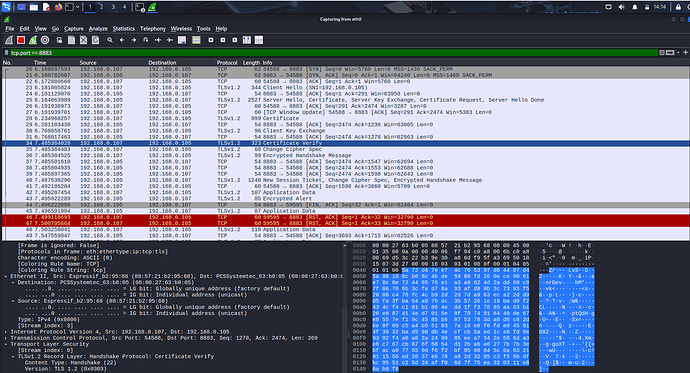Find a packet with the magnifier icon
This screenshot has width=690, height=373.
(x=110, y=40)
